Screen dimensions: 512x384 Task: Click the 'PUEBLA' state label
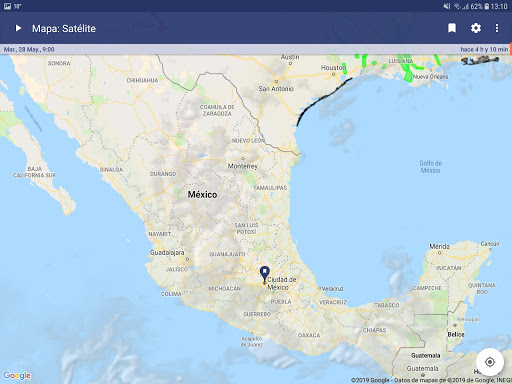coord(281,302)
